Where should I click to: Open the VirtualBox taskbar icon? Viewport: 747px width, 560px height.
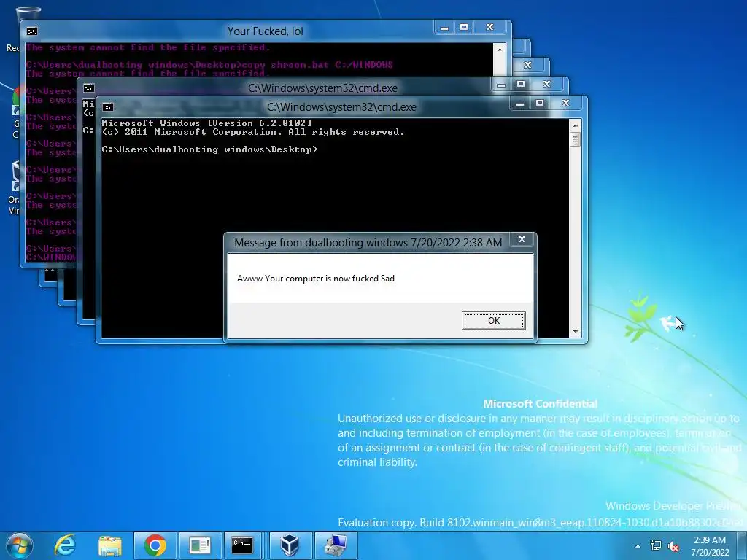pos(290,545)
